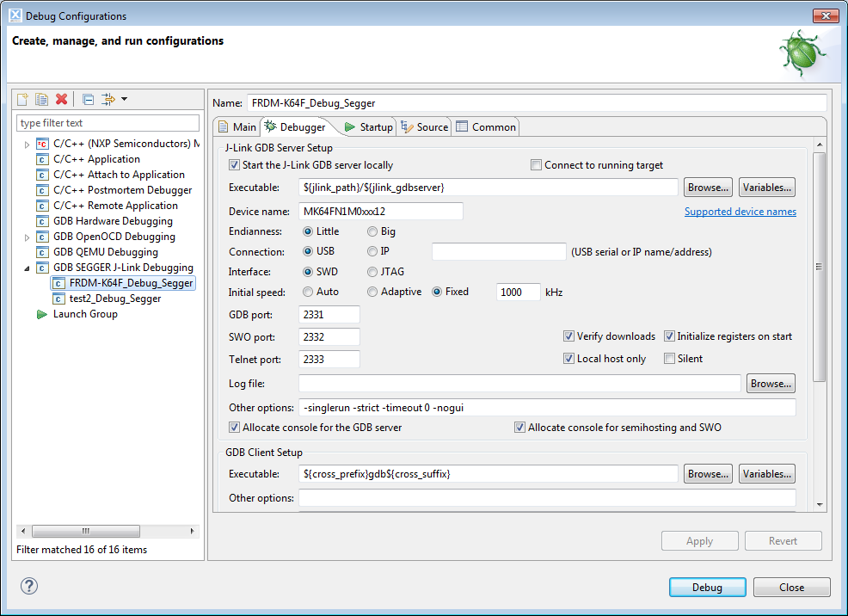The width and height of the screenshot is (848, 616).
Task: Click the Device name input field
Action: tap(380, 211)
